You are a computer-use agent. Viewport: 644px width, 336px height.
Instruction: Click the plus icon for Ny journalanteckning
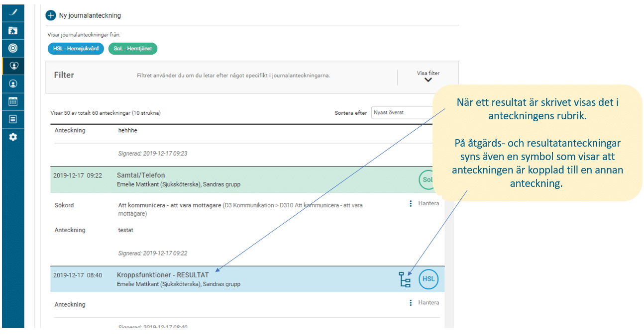[51, 15]
